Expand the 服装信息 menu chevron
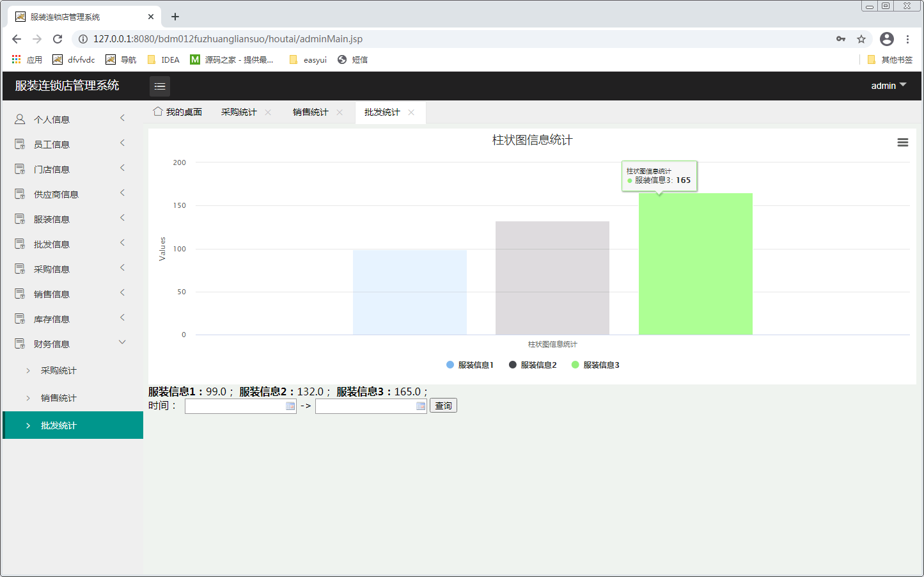 click(x=122, y=217)
